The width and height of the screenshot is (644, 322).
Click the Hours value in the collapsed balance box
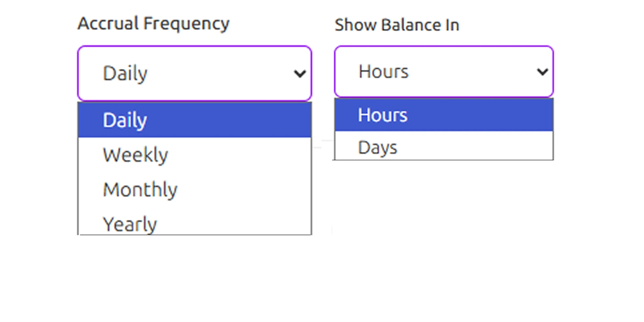383,72
